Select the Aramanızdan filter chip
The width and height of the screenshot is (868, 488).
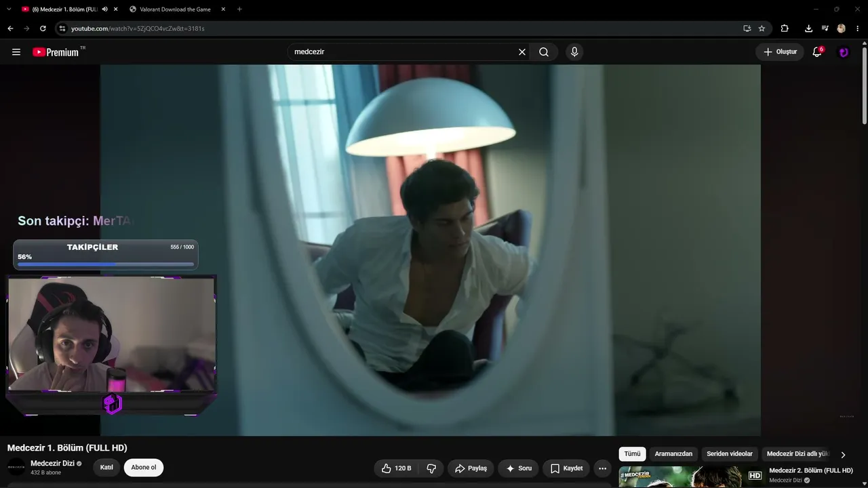click(x=673, y=454)
